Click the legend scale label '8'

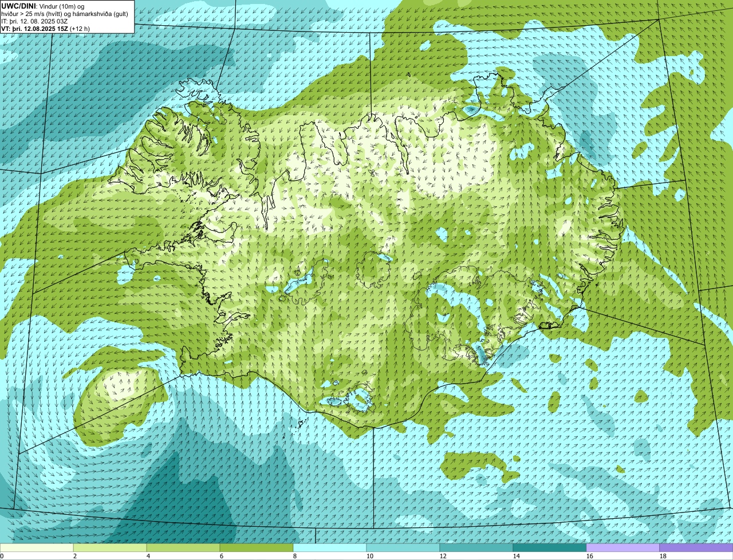pos(295,556)
